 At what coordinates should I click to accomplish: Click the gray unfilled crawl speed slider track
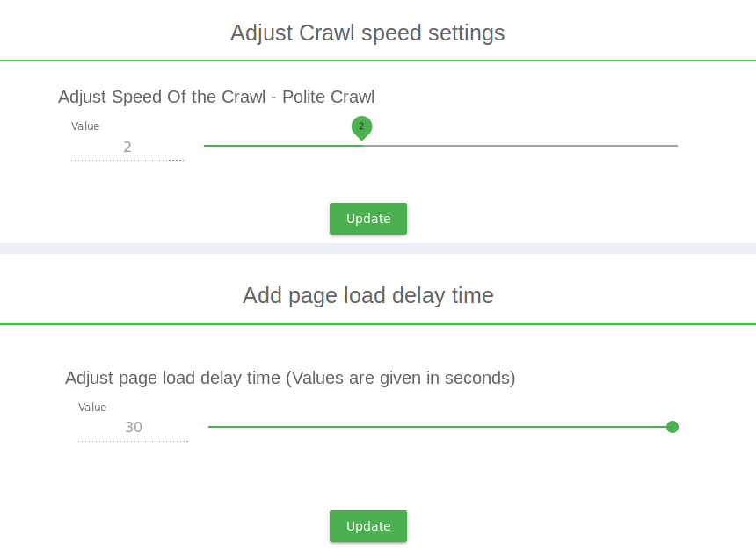coord(519,145)
